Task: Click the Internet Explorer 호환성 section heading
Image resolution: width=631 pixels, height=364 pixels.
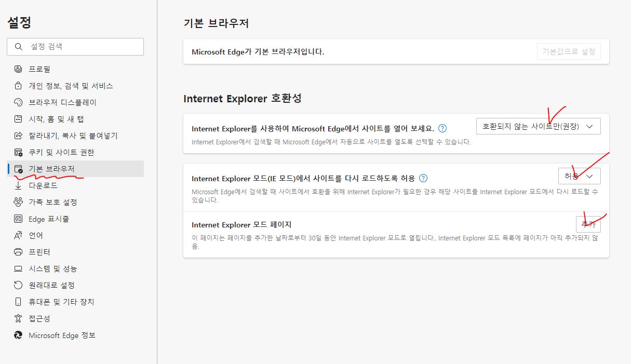Action: 243,98
